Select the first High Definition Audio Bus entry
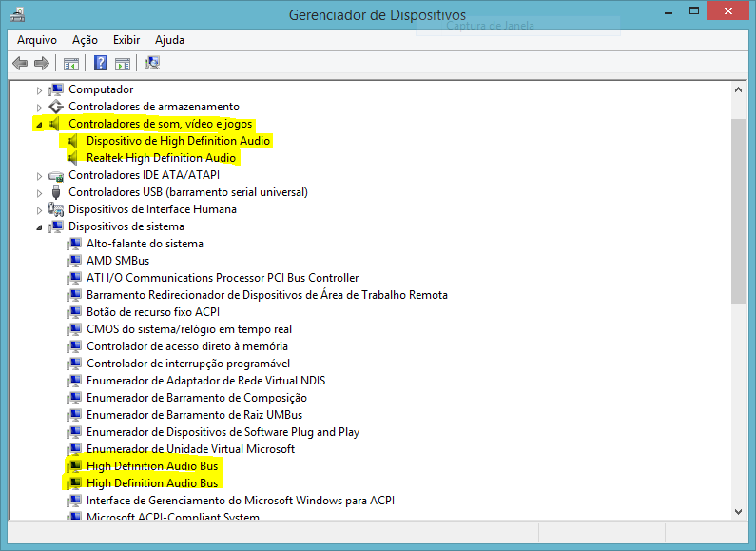This screenshot has width=756, height=551. pos(152,466)
